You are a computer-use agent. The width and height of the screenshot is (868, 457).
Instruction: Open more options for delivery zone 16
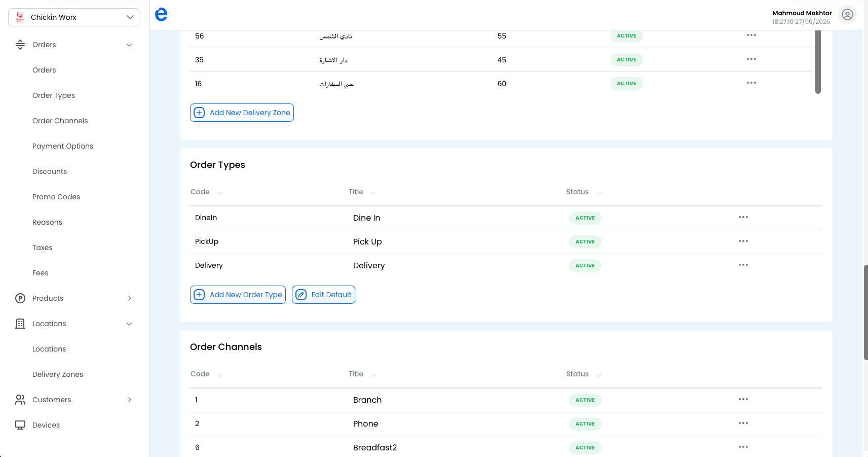[751, 83]
